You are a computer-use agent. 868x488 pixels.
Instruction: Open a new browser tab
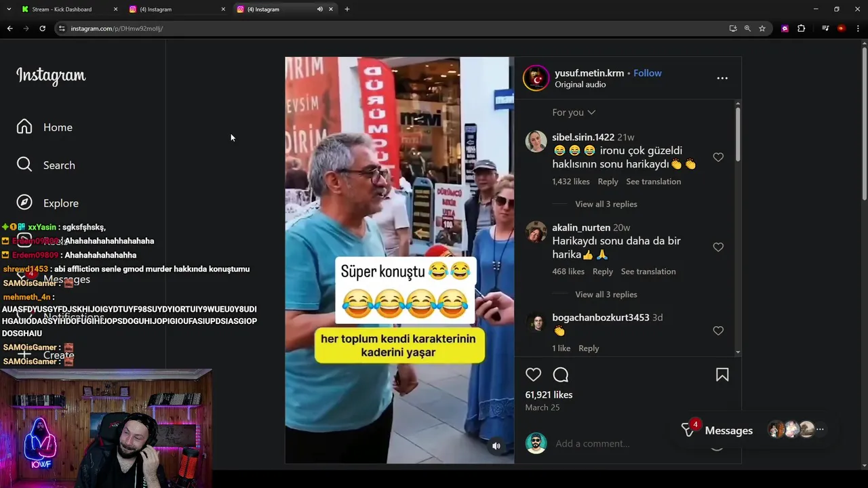tap(347, 9)
